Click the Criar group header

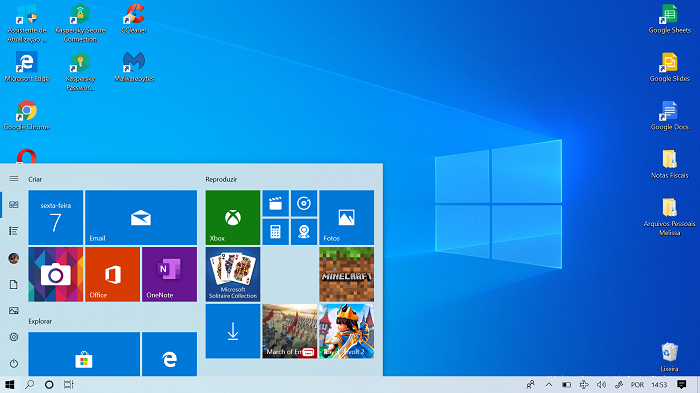pos(35,179)
